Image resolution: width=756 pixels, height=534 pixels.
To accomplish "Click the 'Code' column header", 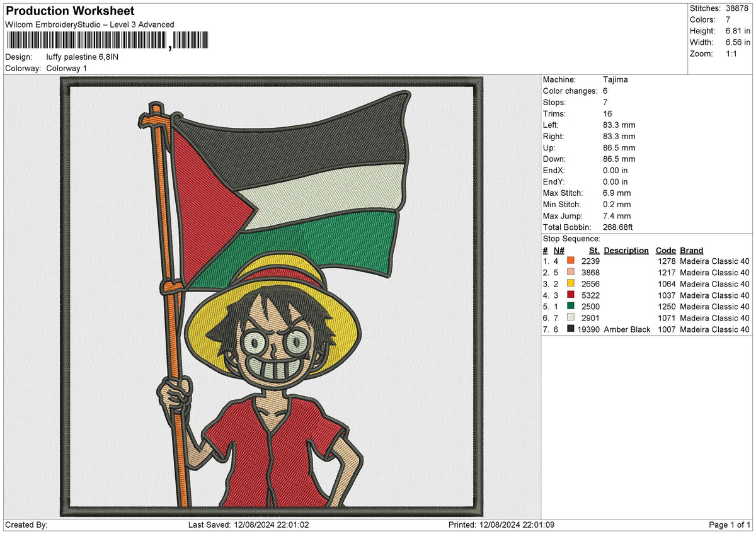I will (x=665, y=250).
